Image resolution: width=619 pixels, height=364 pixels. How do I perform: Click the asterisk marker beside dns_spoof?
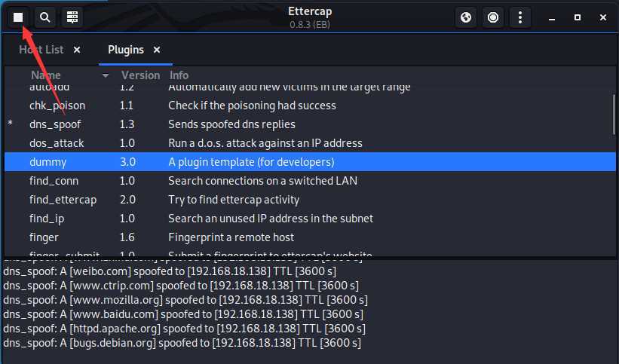pyautogui.click(x=11, y=124)
